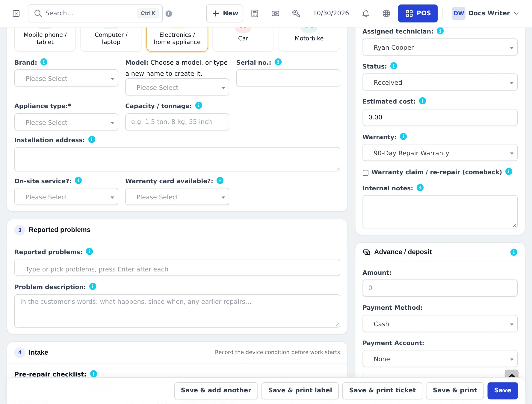This screenshot has width=532, height=404.
Task: Click scroll-to-top arrow button
Action: click(512, 374)
